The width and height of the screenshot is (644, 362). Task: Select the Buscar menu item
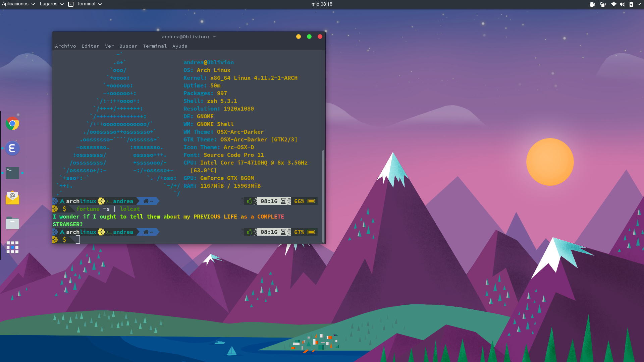pos(128,46)
